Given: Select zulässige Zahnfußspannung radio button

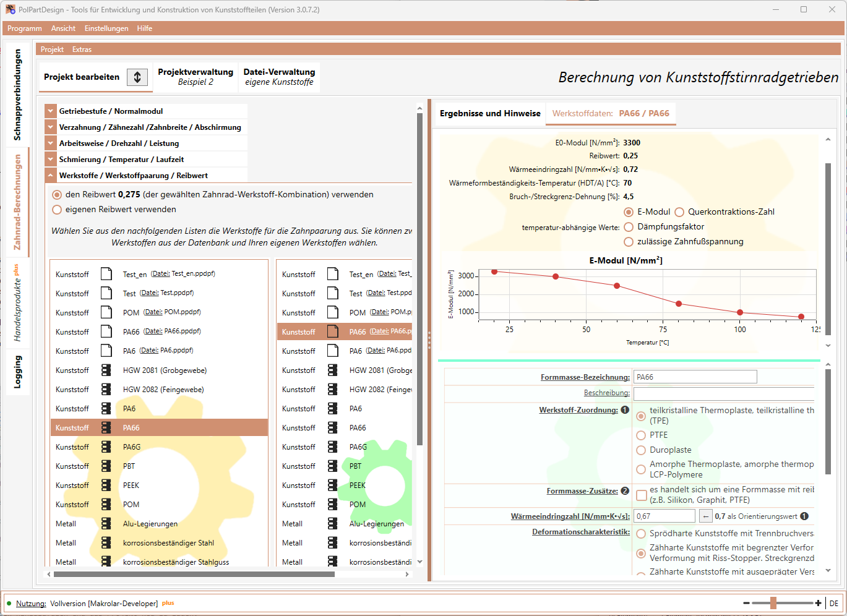Looking at the screenshot, I should (629, 242).
